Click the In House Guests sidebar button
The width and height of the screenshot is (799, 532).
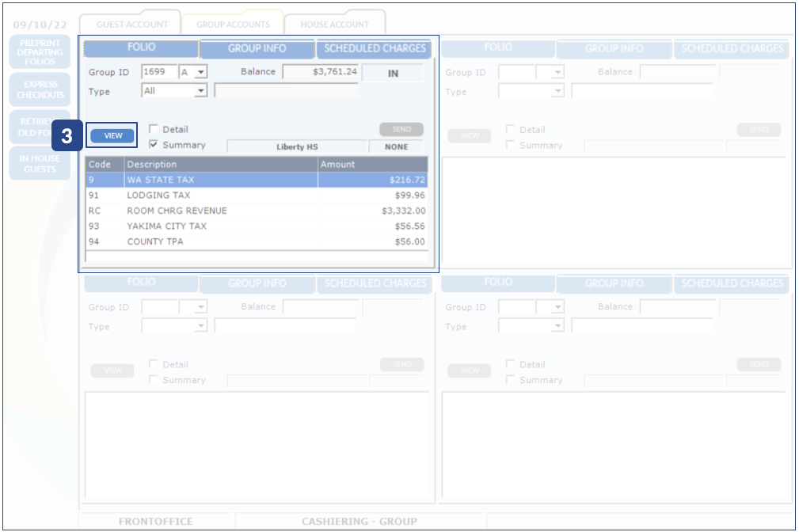(40, 163)
